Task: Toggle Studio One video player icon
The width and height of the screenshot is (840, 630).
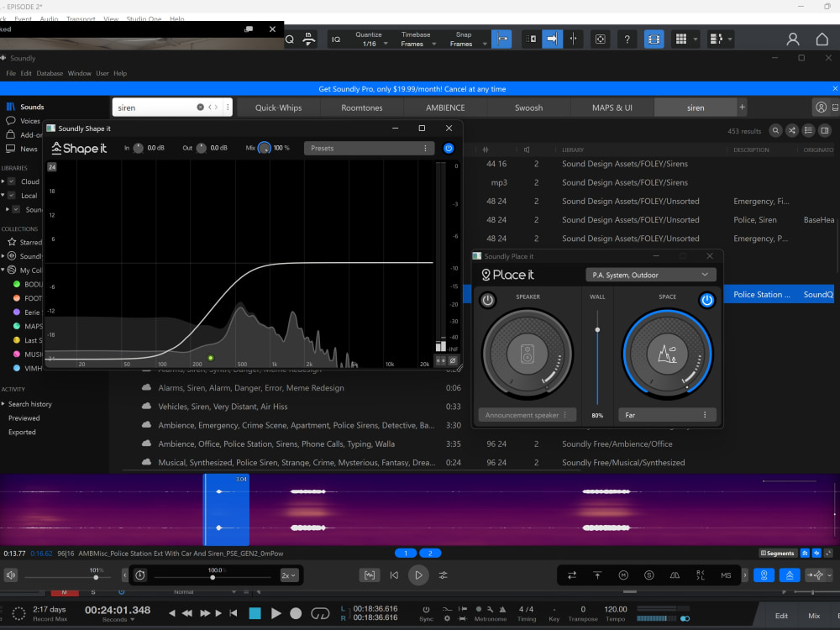Action: point(654,39)
